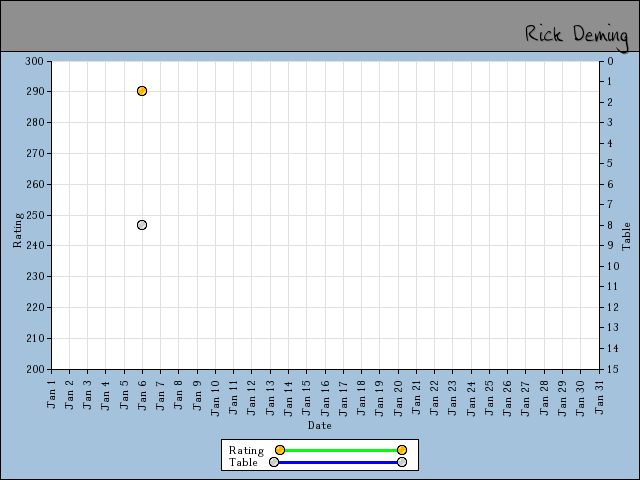
Task: Click the 290 rating axis value
Action: pyautogui.click(x=35, y=91)
